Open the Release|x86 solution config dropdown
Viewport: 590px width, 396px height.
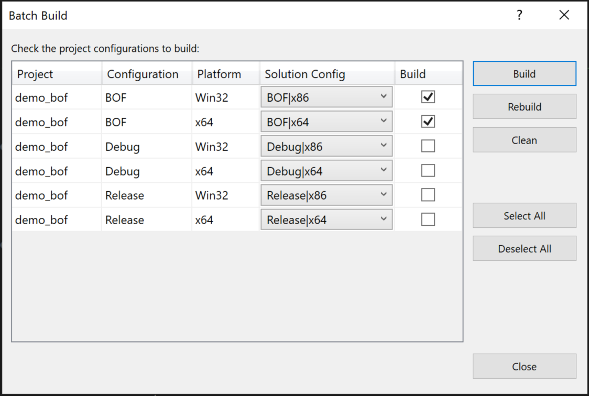327,195
